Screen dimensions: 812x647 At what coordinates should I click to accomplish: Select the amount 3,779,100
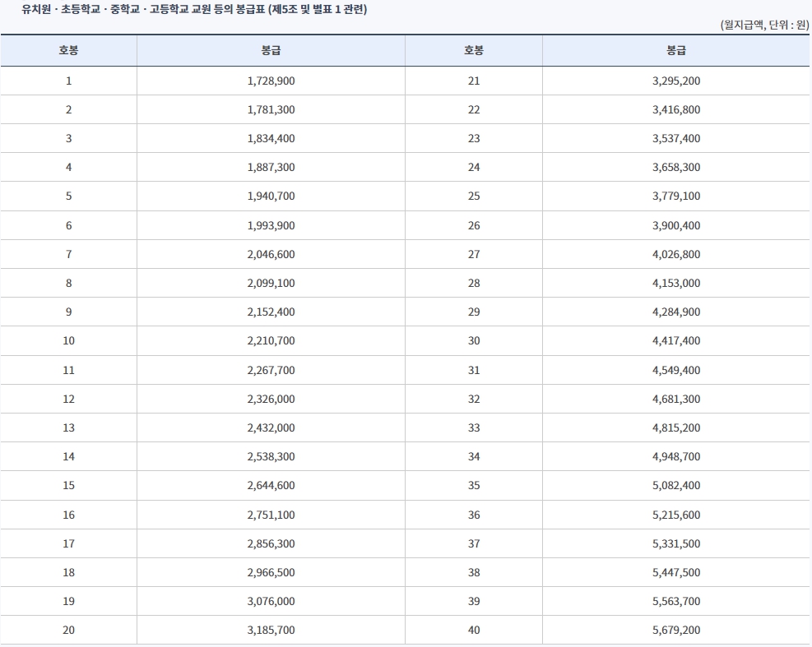(x=676, y=196)
